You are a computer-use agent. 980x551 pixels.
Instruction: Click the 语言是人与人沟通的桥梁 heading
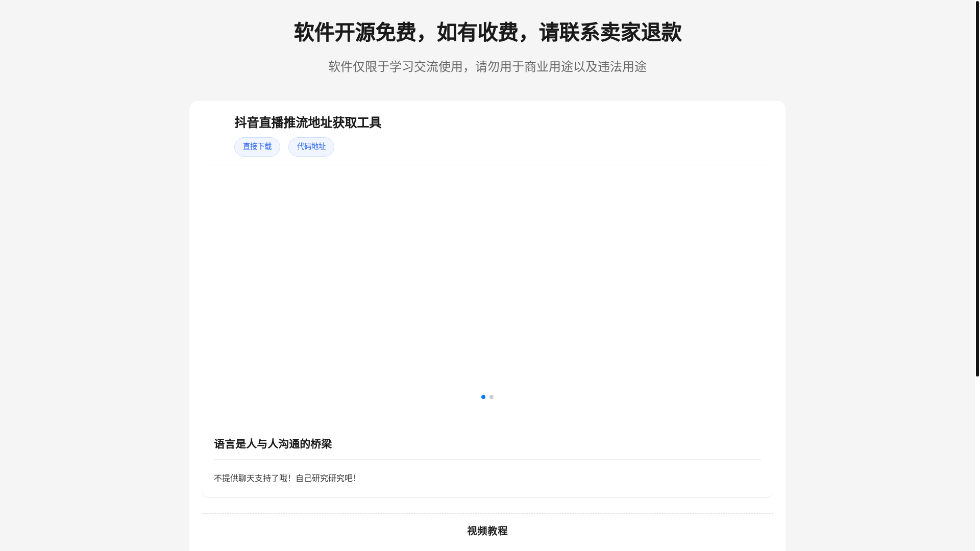point(273,444)
